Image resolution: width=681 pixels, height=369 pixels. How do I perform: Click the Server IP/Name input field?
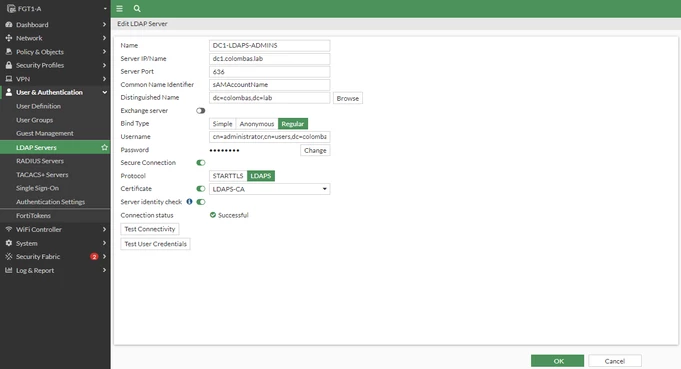269,59
